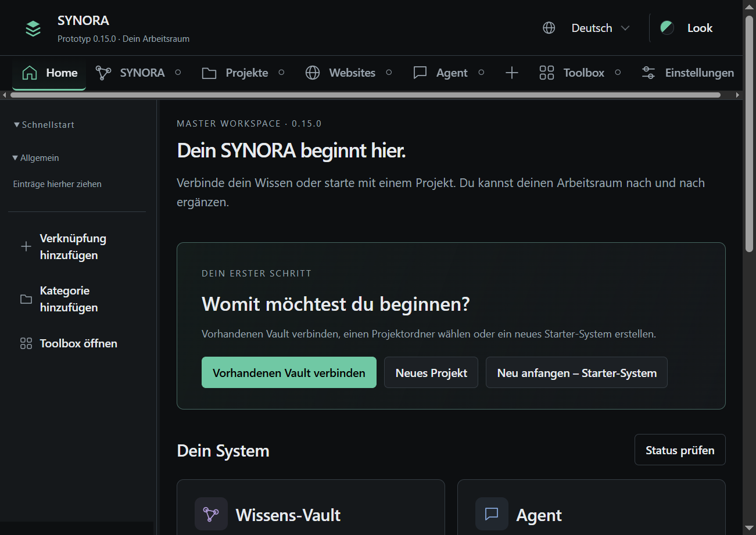
Task: Click the globe language icon beside Deutsch
Action: (549, 28)
